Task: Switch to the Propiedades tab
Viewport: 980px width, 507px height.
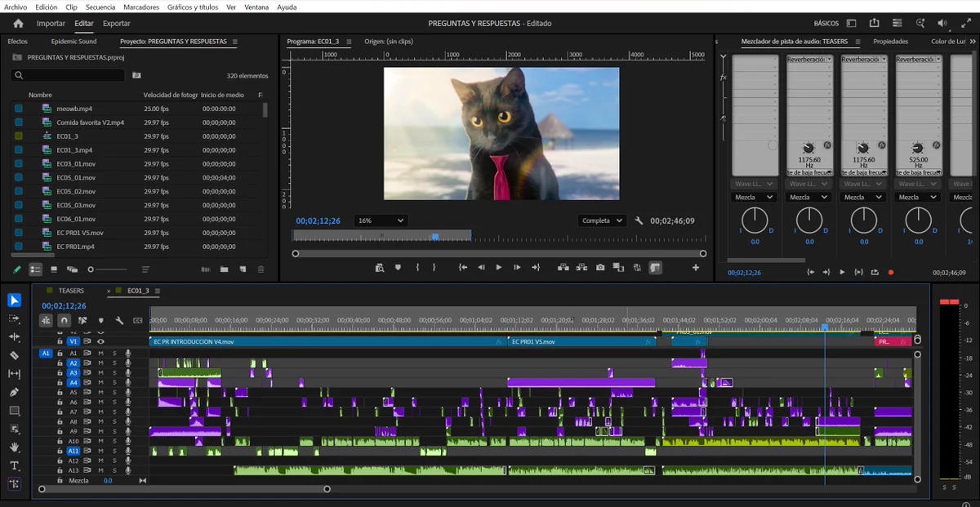Action: point(890,41)
